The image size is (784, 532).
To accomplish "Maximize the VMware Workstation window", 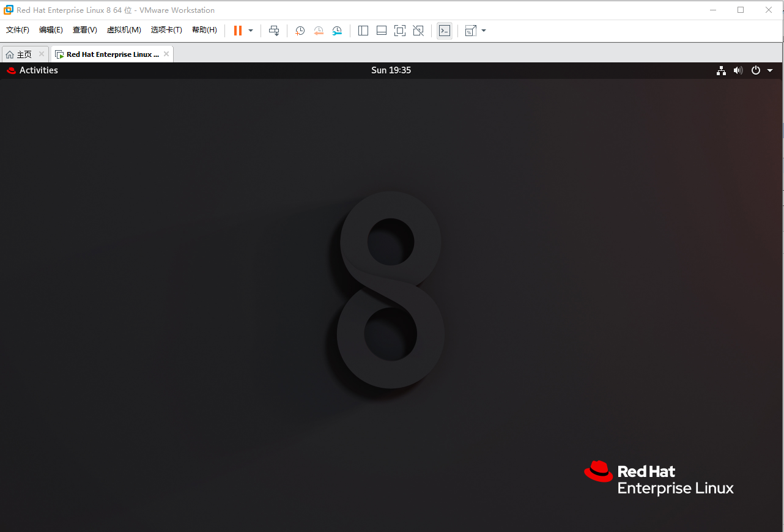I will pos(741,10).
